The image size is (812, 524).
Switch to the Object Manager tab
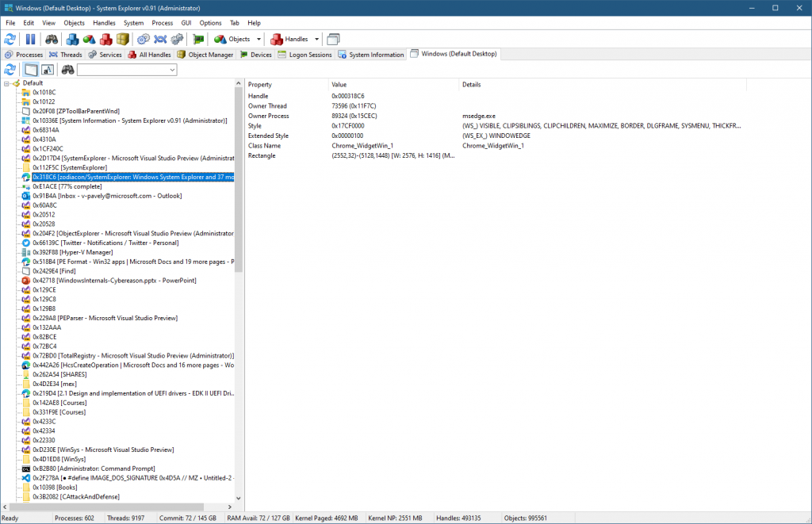click(205, 55)
